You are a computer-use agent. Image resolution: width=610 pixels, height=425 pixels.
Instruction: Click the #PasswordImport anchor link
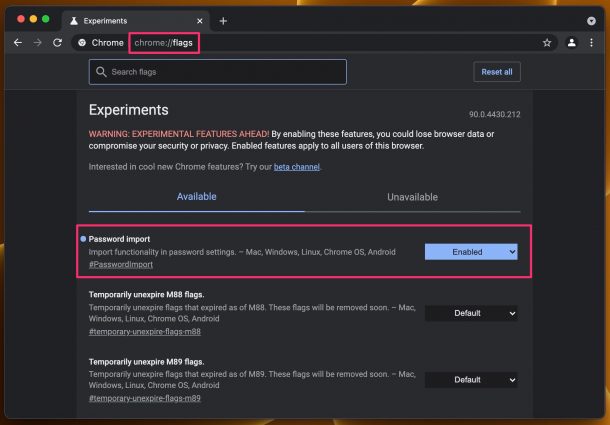click(121, 265)
